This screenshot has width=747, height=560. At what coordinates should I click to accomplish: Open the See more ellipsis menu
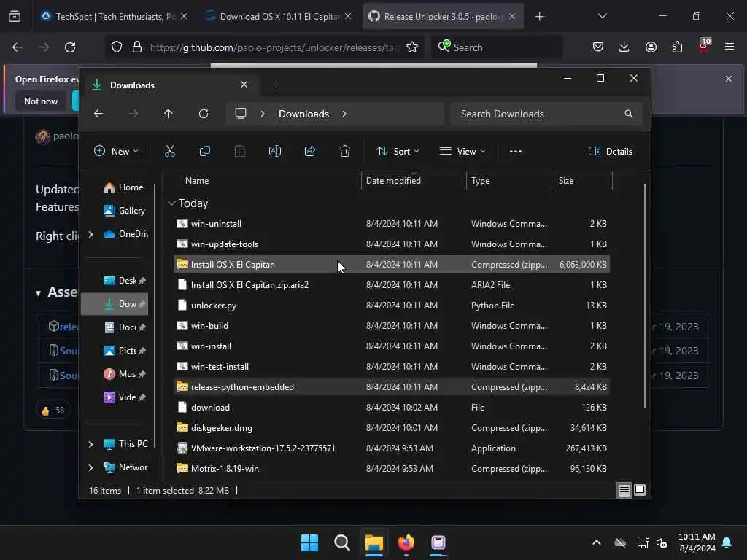[516, 152]
